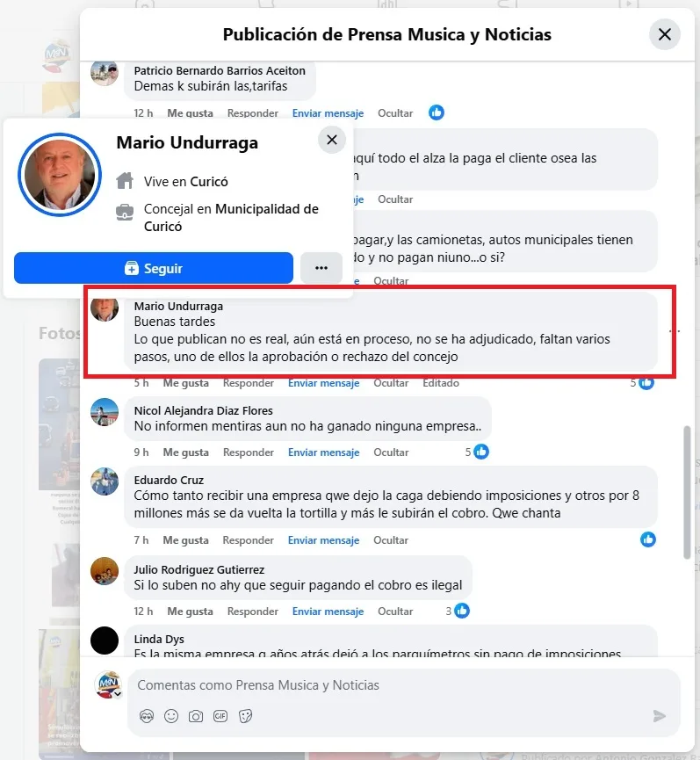
Task: Open more options on Mario Undurraga's profile card
Action: tap(321, 268)
